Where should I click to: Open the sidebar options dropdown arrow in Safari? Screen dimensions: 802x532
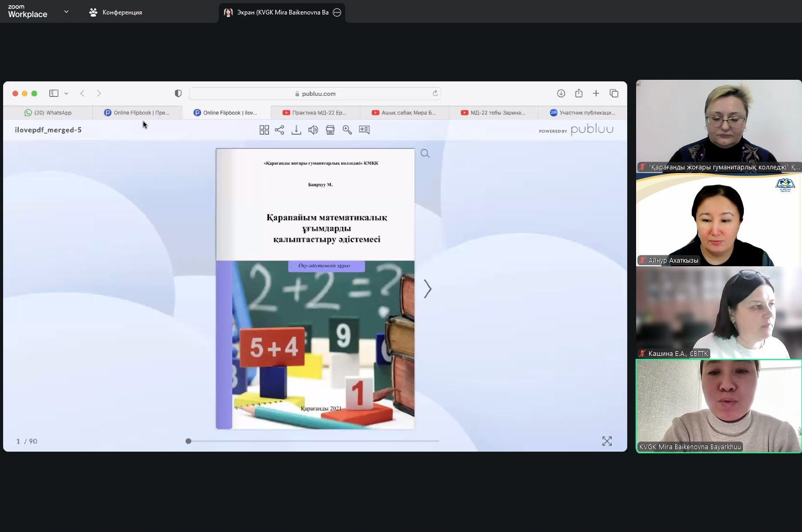(66, 94)
